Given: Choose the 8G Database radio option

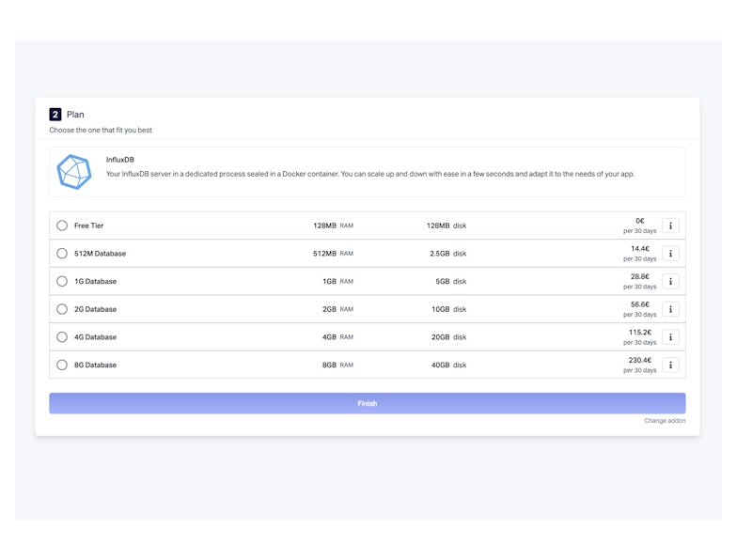Looking at the screenshot, I should pyautogui.click(x=62, y=365).
